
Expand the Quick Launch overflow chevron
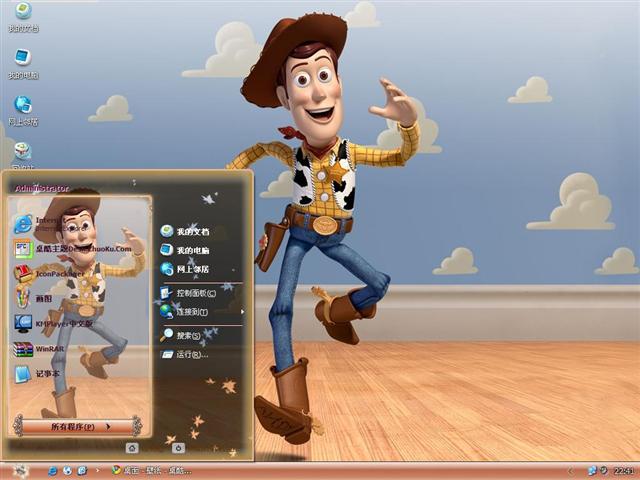[97, 471]
